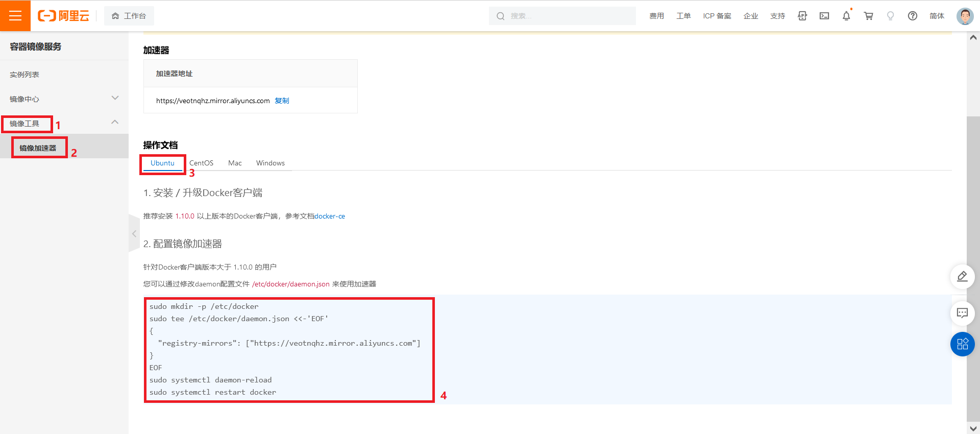980x434 pixels.
Task: Open the 支持 menu
Action: (x=778, y=16)
